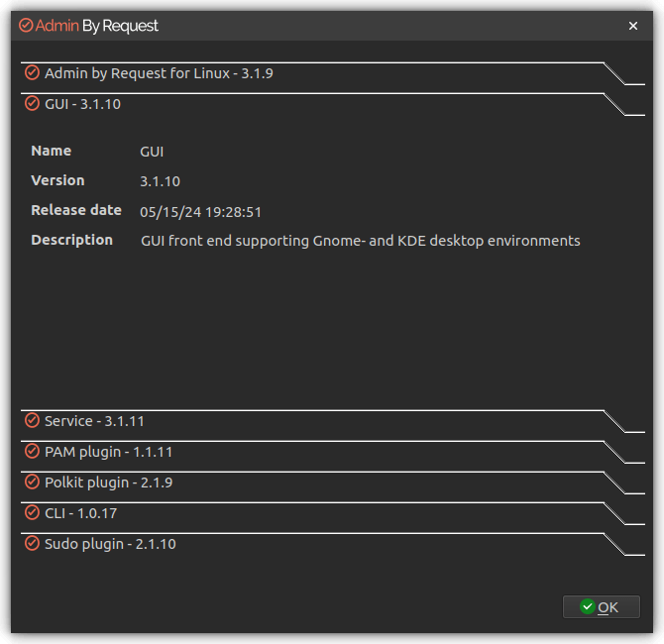Click release date value 05/15/24 19:28:51

click(x=201, y=212)
